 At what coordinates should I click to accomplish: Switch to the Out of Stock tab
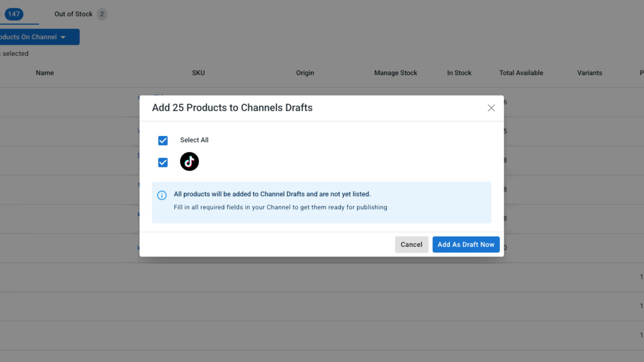point(80,14)
